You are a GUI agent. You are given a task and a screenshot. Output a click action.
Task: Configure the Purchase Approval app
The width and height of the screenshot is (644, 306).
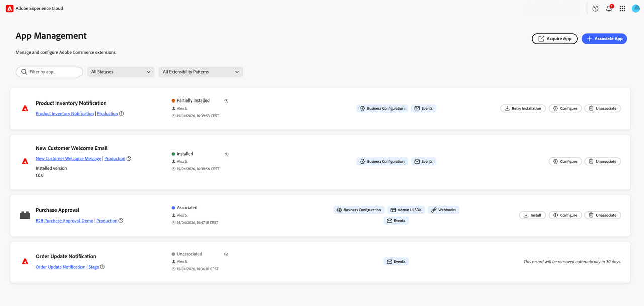click(x=565, y=215)
